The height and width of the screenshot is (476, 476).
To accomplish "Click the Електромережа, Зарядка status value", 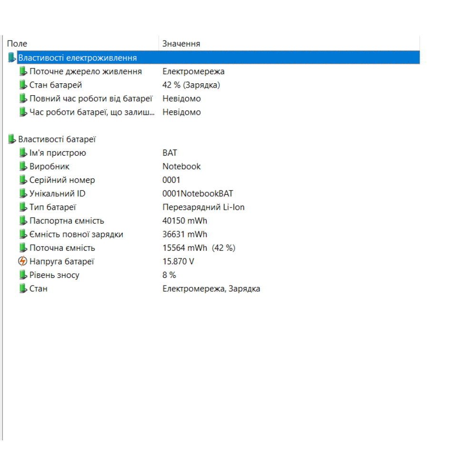I will pos(211,288).
